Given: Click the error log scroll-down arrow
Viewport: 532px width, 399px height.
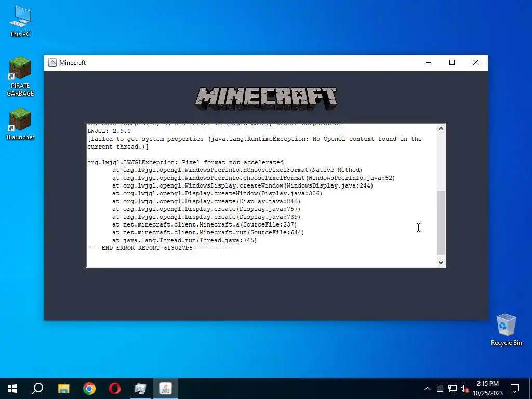Looking at the screenshot, I should [441, 262].
